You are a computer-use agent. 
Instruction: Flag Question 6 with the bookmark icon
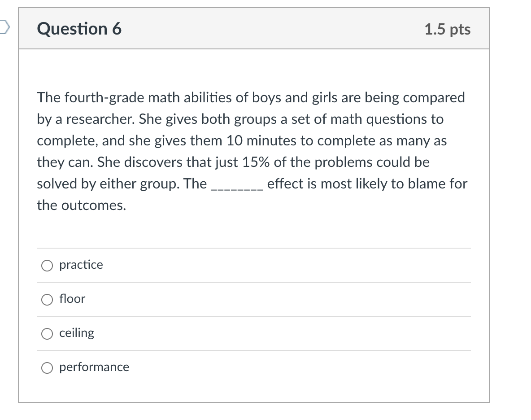point(4,27)
